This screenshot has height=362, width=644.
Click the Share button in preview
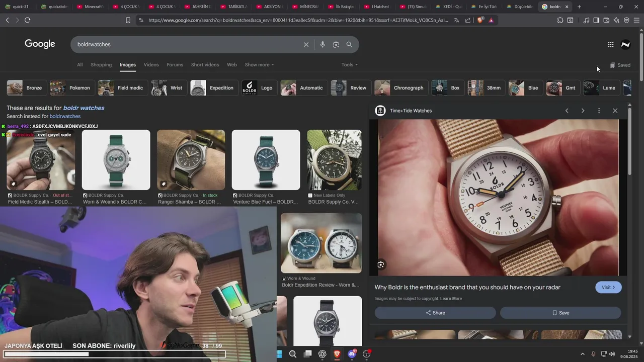coord(435,313)
